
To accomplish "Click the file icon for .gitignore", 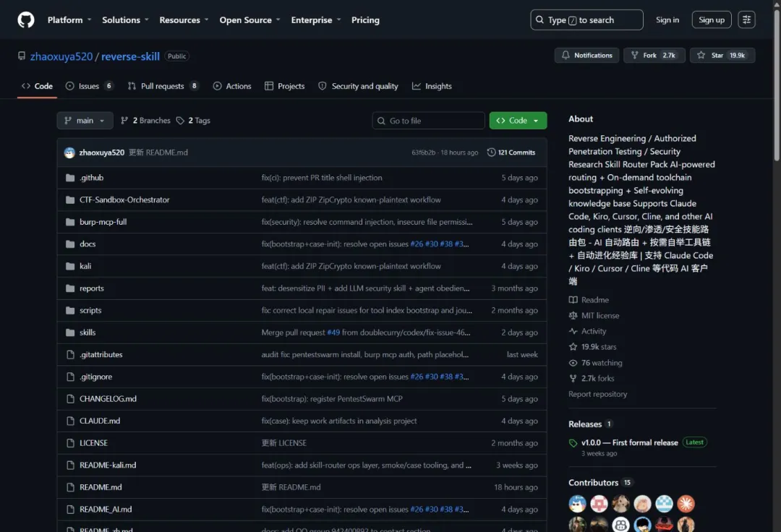I will click(x=70, y=377).
